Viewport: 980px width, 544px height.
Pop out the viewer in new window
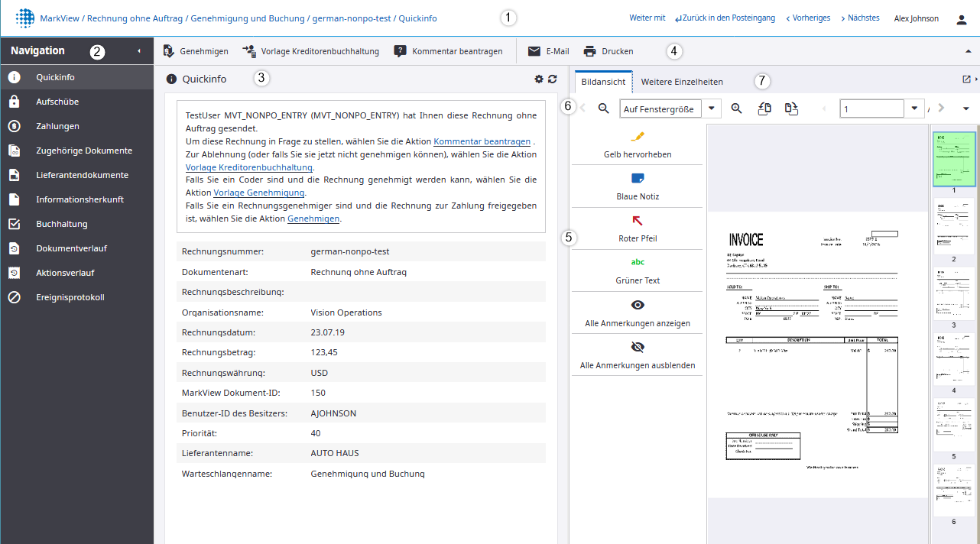pos(966,79)
